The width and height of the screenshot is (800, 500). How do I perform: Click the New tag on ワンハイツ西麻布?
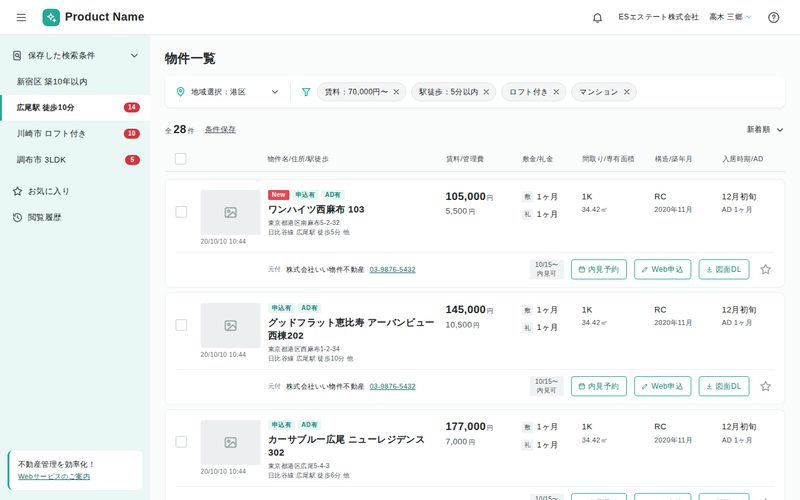point(279,195)
